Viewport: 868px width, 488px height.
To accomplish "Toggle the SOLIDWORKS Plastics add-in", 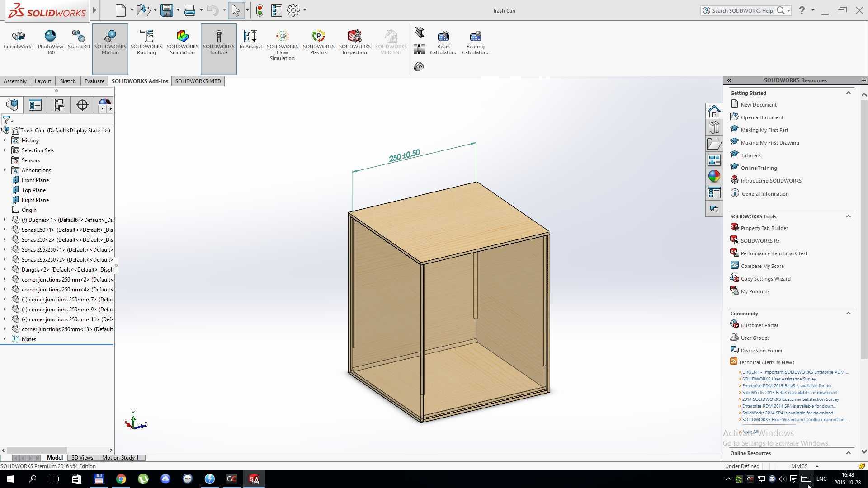I will tap(319, 42).
